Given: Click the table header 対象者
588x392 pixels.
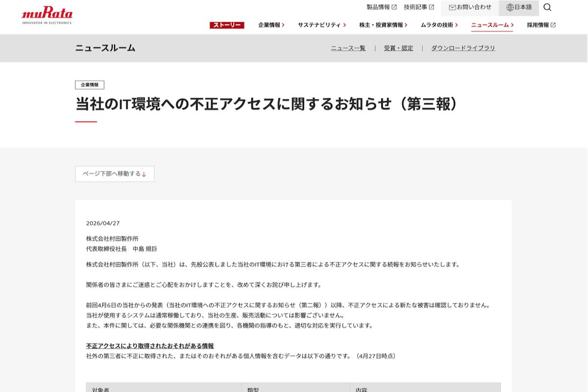Looking at the screenshot, I should coord(100,390).
